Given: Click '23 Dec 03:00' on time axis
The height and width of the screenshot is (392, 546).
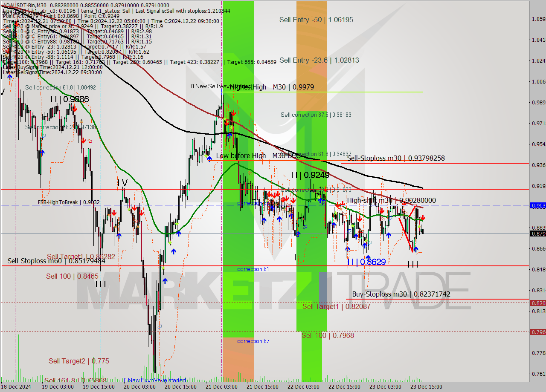Looking at the screenshot, I should [x=385, y=387].
